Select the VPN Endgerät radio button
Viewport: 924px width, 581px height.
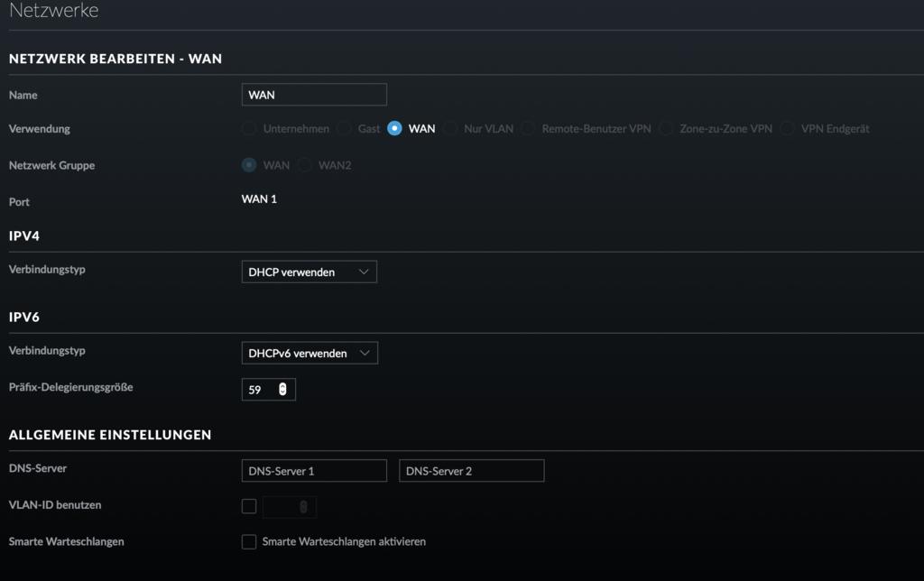point(788,129)
